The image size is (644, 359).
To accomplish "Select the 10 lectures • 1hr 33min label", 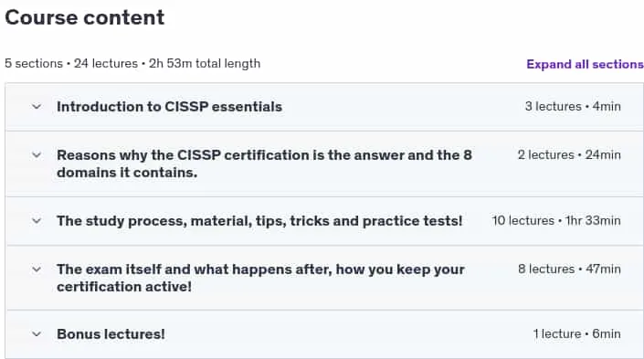I will pos(556,220).
